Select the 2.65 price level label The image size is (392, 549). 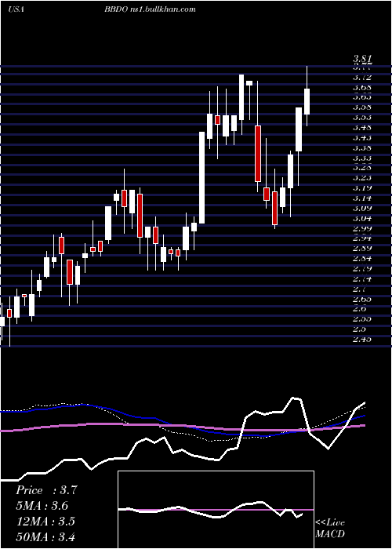[x=362, y=300]
